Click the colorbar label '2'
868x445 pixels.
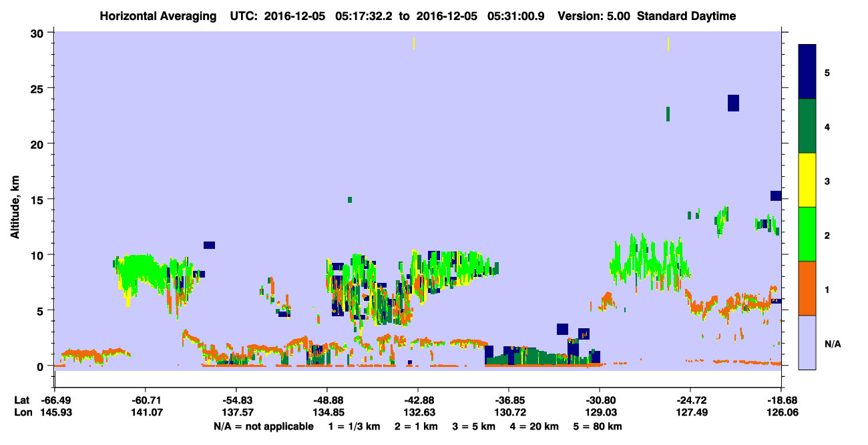click(827, 235)
